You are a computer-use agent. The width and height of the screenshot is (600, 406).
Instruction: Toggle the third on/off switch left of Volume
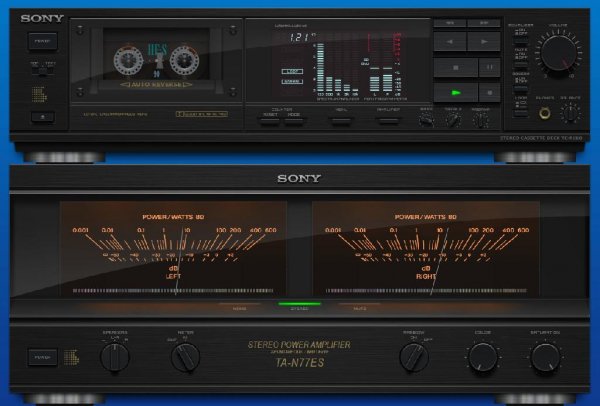point(520,88)
